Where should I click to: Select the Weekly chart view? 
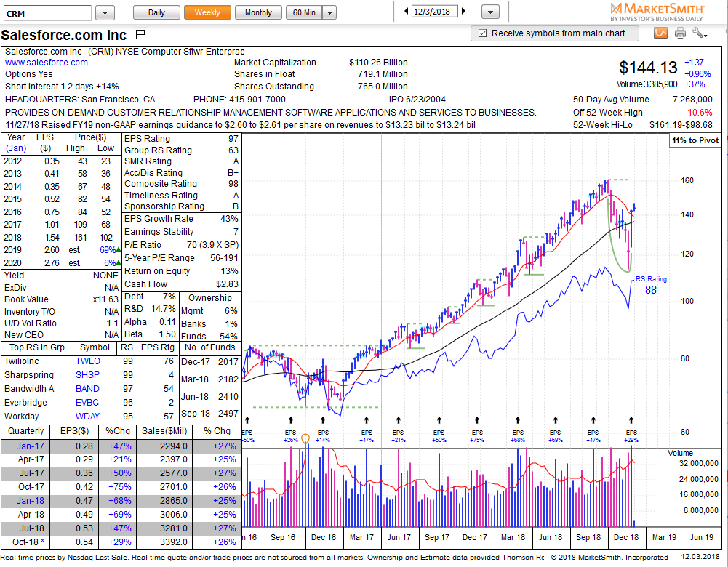coord(207,12)
